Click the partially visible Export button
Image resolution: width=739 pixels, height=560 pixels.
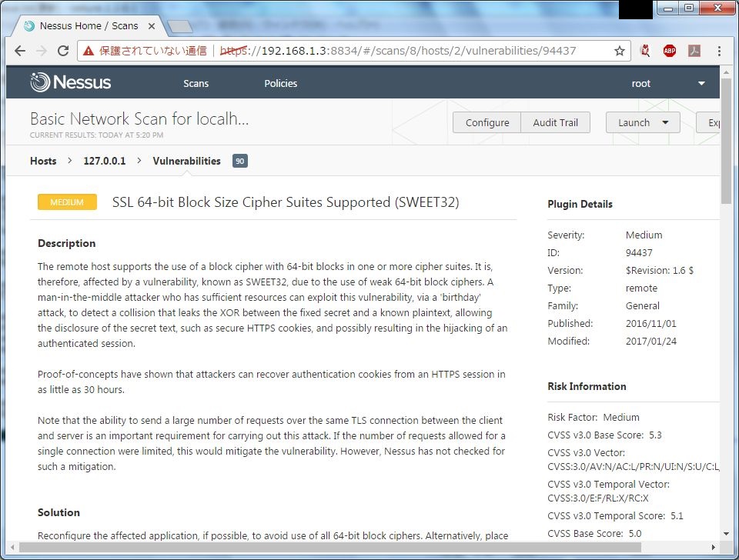708,122
